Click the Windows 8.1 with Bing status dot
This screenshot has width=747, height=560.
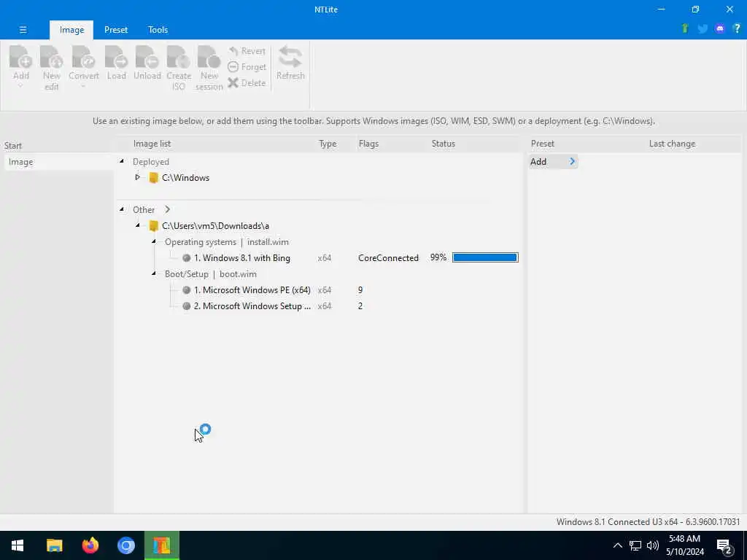click(186, 258)
